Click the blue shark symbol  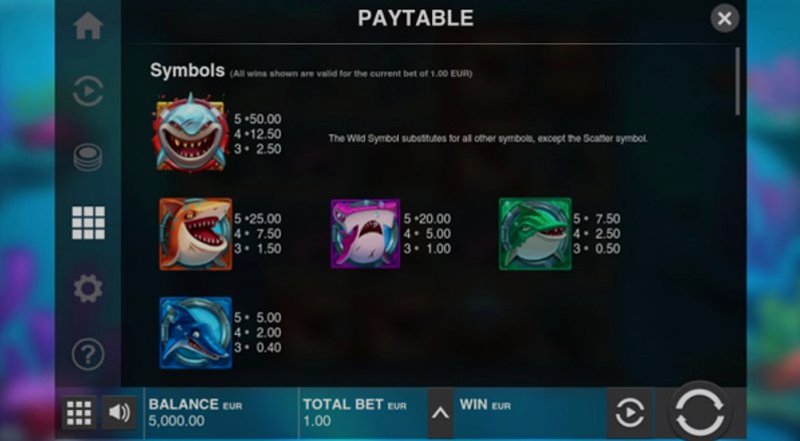point(195,333)
